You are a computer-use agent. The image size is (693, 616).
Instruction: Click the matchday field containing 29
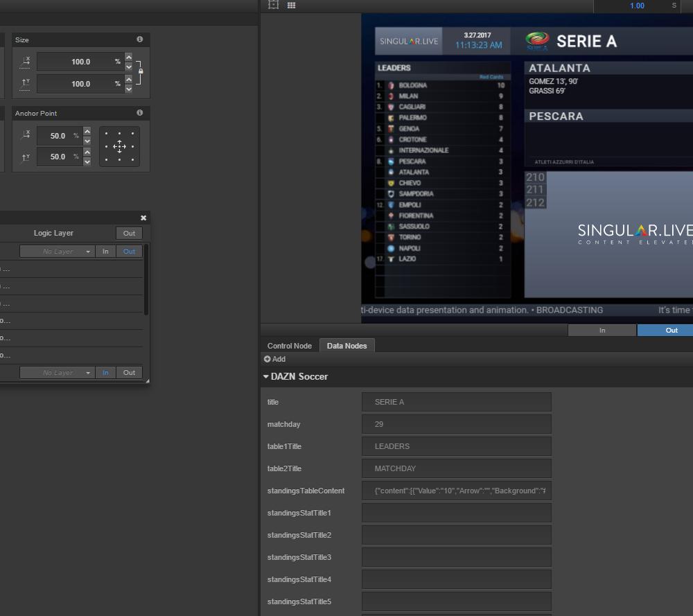tap(457, 424)
